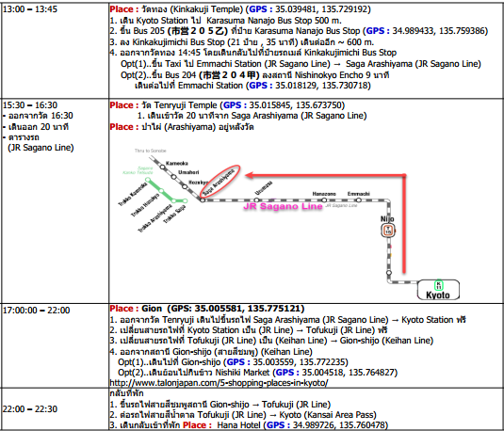Click Gion step 1 "ออกจากวัด Tenryuji" line

(x=287, y=320)
